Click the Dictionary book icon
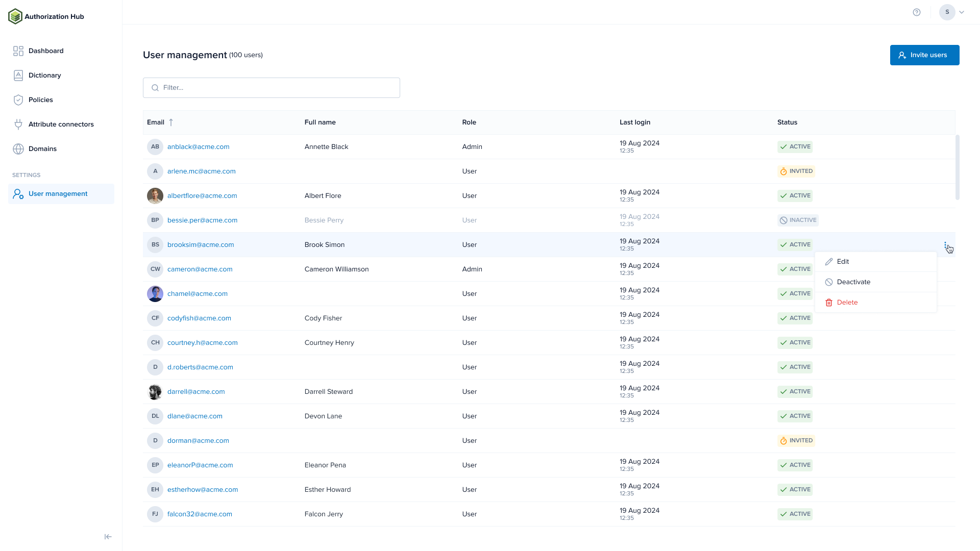 (18, 76)
